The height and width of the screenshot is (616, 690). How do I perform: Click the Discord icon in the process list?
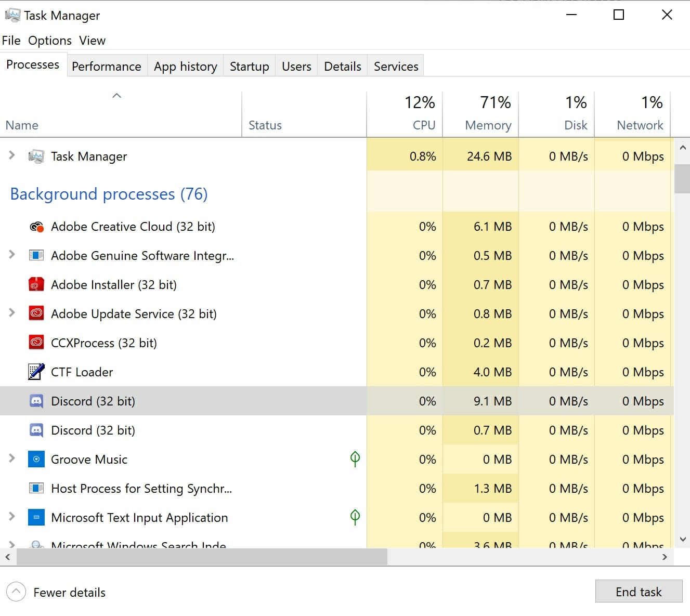click(36, 401)
